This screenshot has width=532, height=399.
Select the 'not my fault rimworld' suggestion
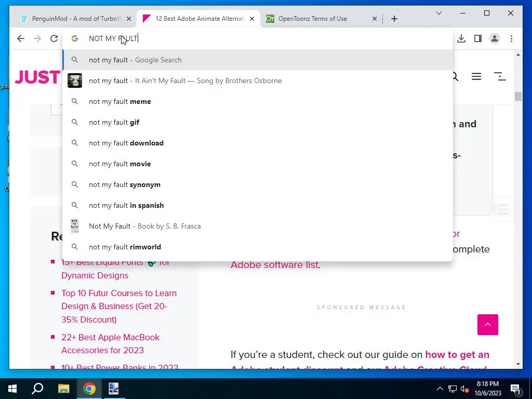[x=258, y=247]
